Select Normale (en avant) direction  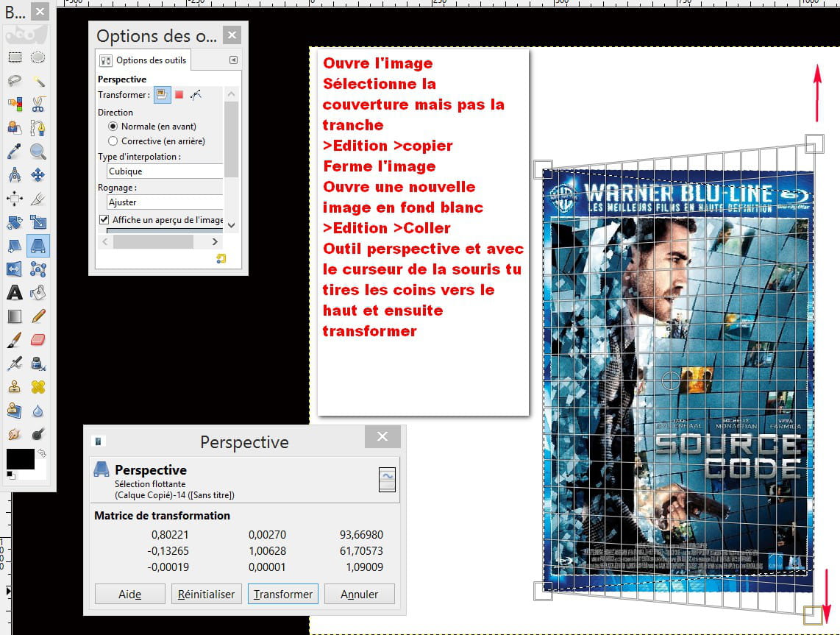[x=113, y=127]
